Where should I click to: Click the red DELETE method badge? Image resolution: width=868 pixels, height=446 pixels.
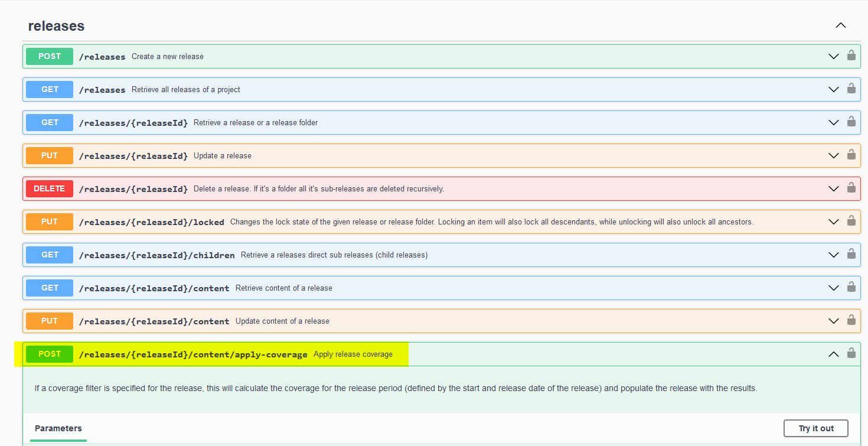point(49,188)
